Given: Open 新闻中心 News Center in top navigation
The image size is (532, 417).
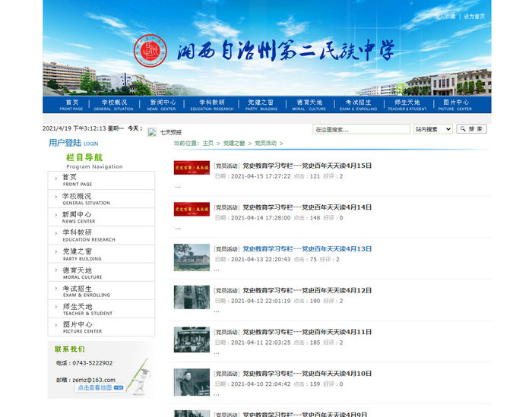Looking at the screenshot, I should point(162,105).
